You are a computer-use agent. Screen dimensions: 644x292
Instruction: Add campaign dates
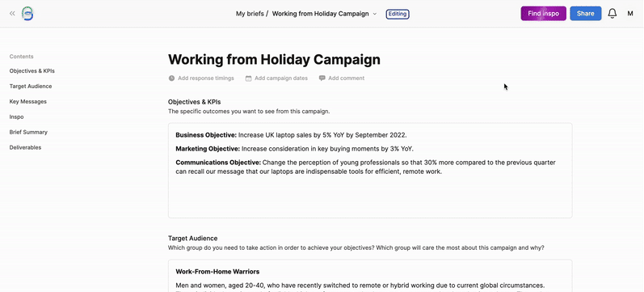pyautogui.click(x=281, y=78)
